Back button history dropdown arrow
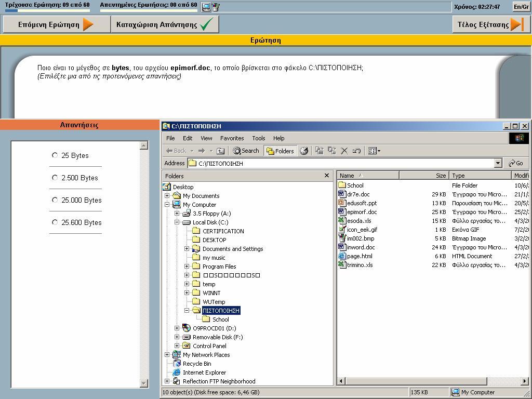This screenshot has height=399, width=532. [192, 151]
